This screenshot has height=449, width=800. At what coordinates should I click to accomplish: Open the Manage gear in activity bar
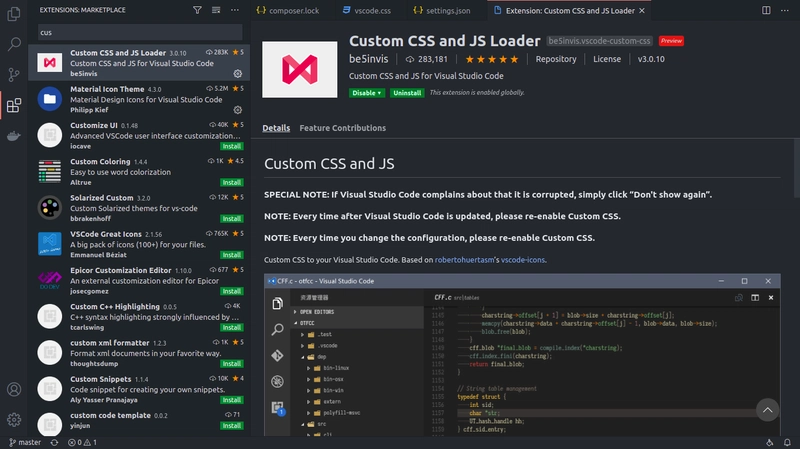(14, 419)
